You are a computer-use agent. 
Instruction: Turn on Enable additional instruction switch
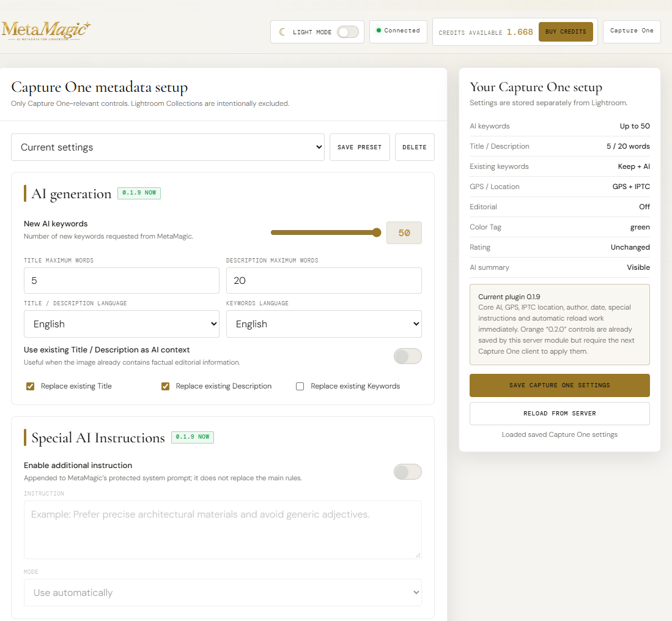click(408, 472)
